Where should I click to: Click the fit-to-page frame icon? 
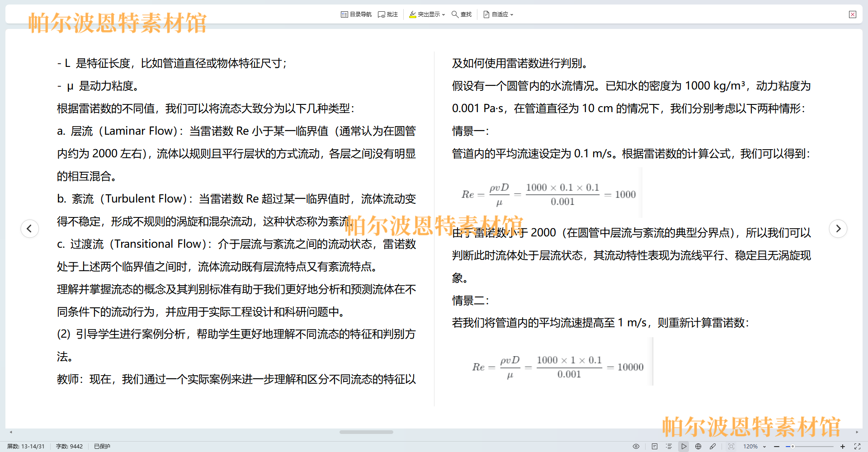tap(731, 446)
